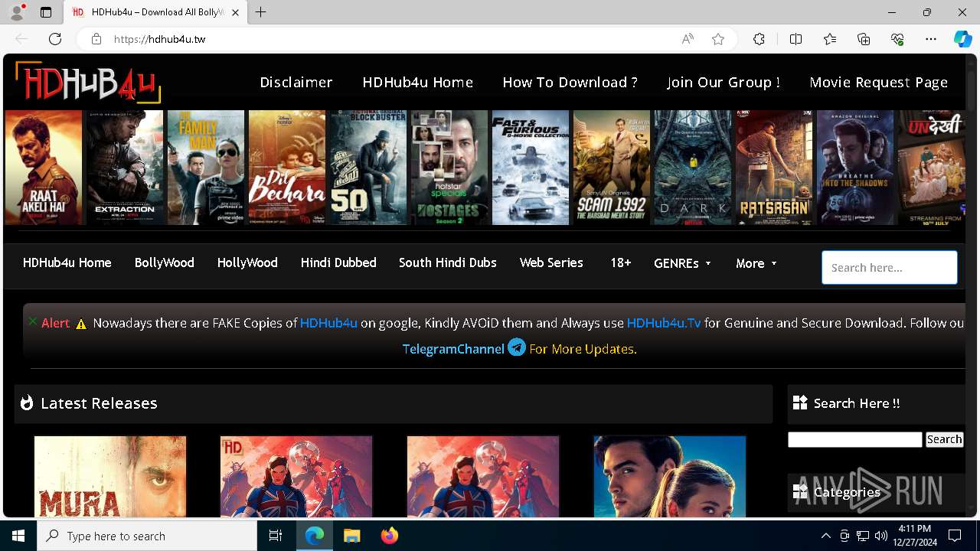This screenshot has height=551, width=980.
Task: Open Copilot sidebar icon
Action: point(962,39)
